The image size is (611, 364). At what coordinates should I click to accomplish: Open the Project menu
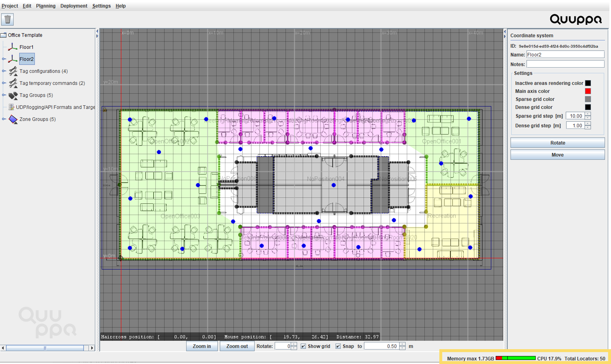click(10, 6)
